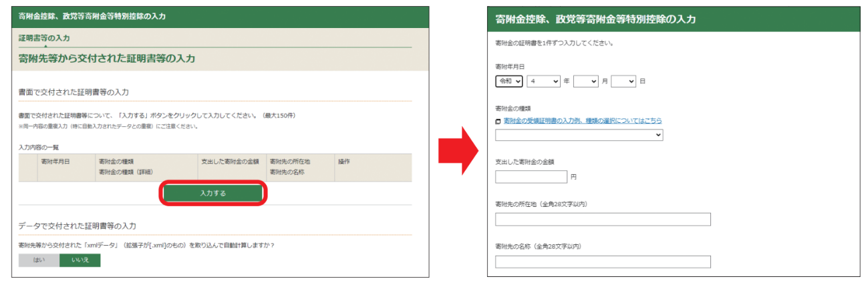Click the new-window icon beside the 受領証明書 link
868x287 pixels.
click(498, 121)
